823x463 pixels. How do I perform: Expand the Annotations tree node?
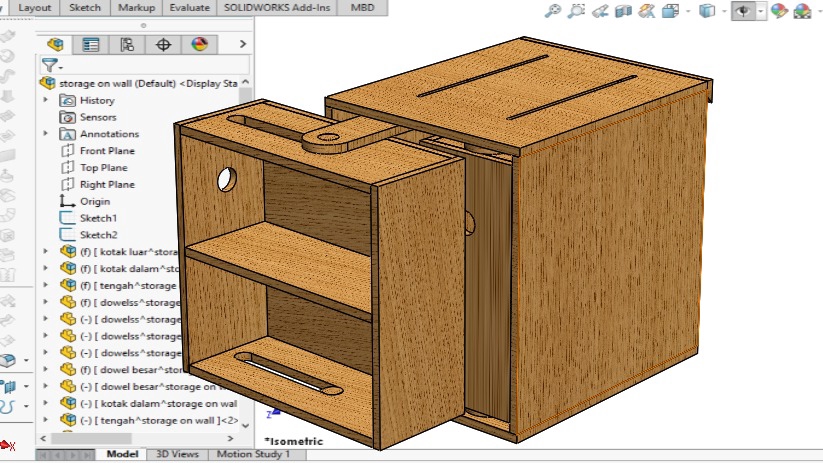click(46, 133)
